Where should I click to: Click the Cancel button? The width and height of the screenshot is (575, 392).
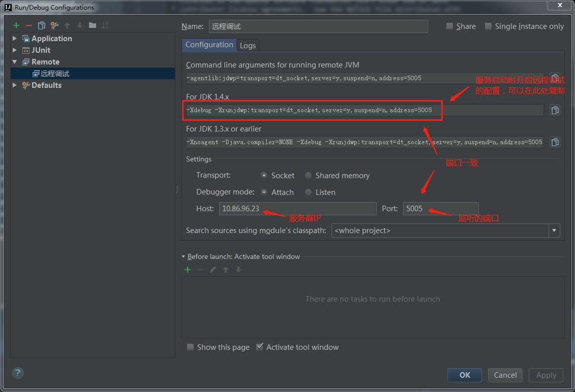click(x=505, y=375)
